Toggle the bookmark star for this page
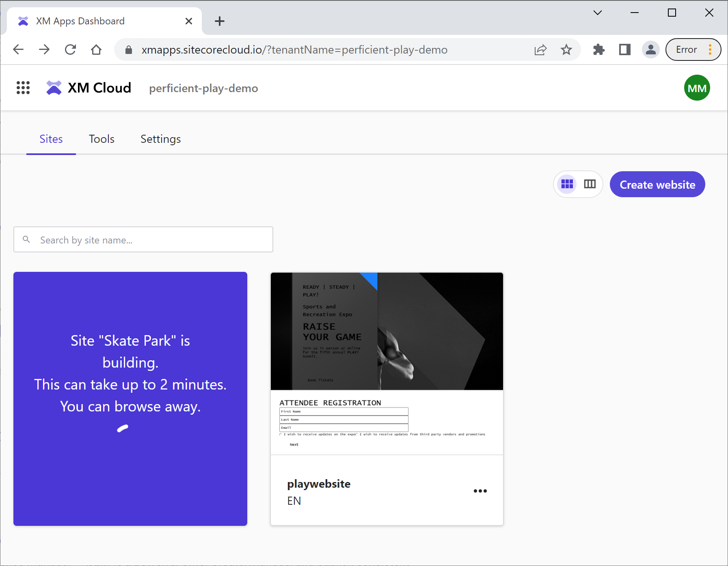Image resolution: width=728 pixels, height=566 pixels. pos(566,49)
